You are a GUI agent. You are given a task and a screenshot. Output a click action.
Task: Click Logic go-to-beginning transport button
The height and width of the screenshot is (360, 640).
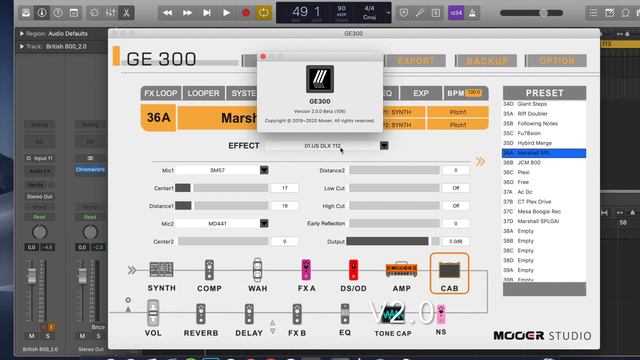[x=207, y=13]
